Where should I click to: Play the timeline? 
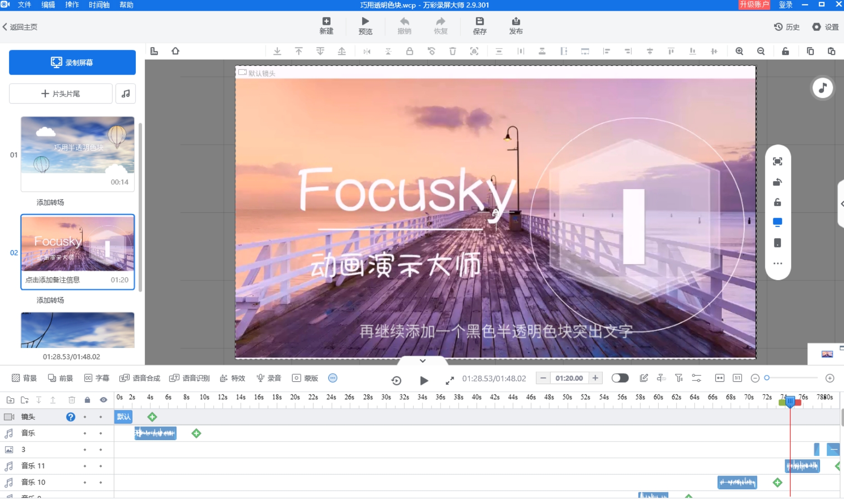pyautogui.click(x=424, y=380)
